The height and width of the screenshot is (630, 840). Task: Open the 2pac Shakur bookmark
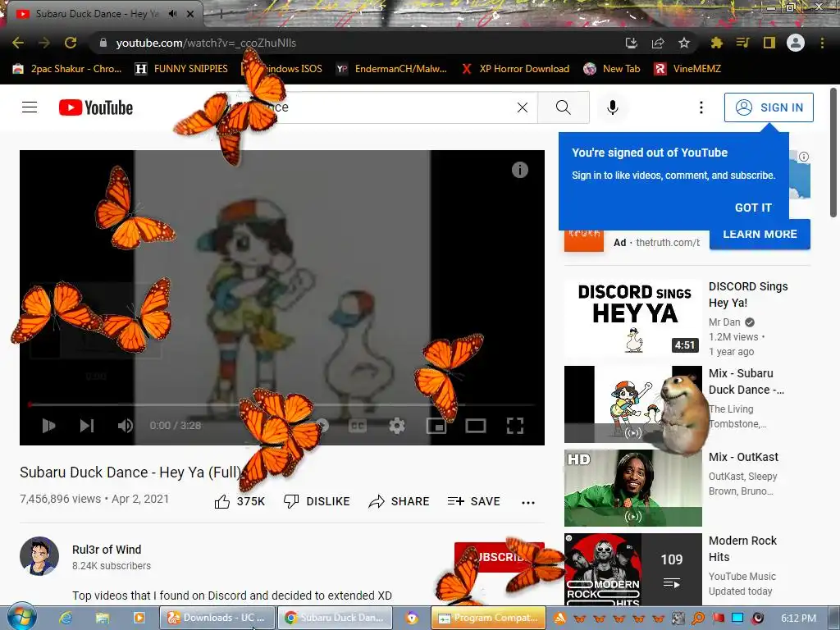[67, 69]
